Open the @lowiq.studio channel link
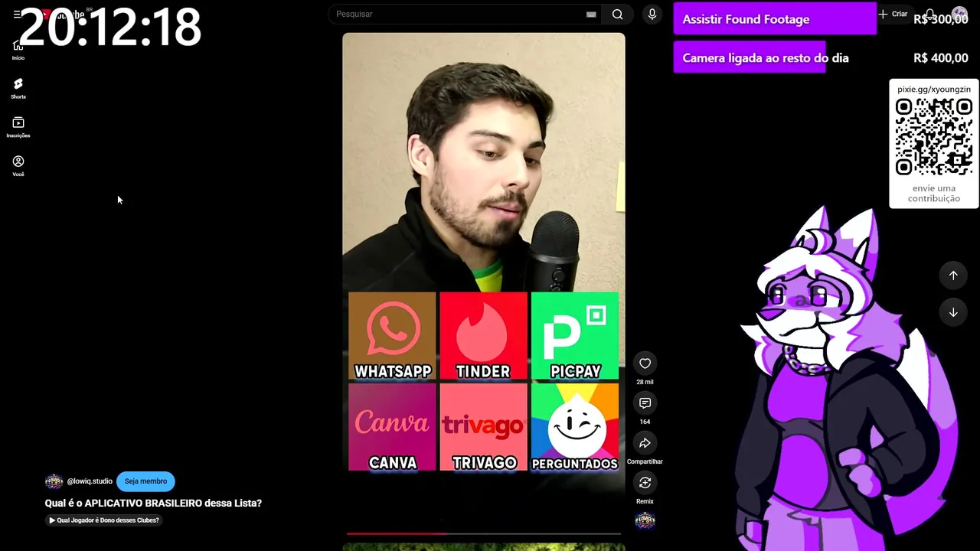 [x=90, y=481]
